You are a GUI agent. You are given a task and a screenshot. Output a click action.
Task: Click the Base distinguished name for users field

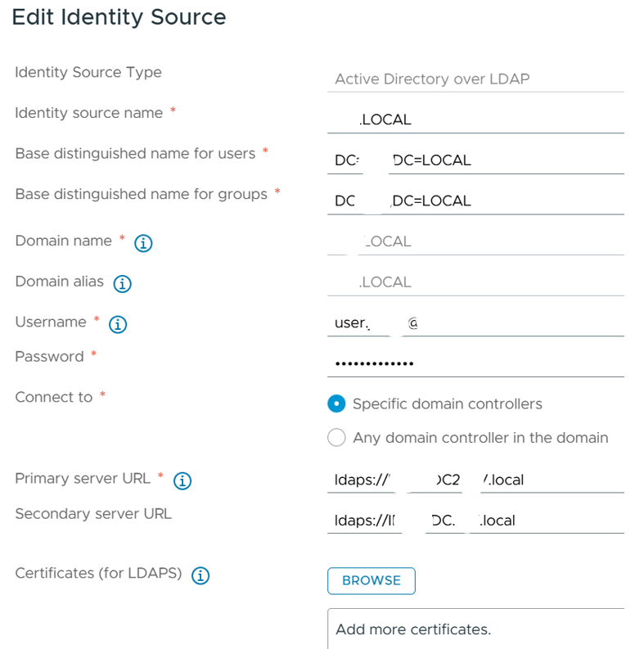475,160
